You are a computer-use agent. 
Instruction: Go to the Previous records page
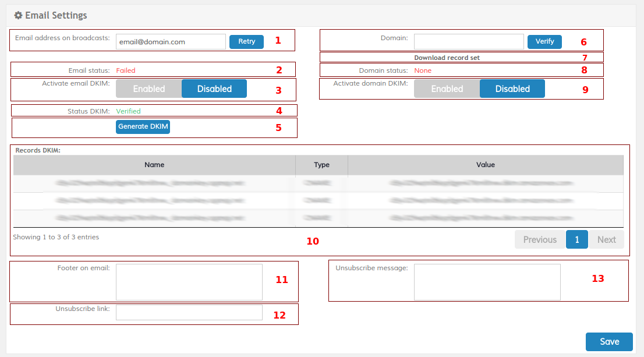point(540,239)
